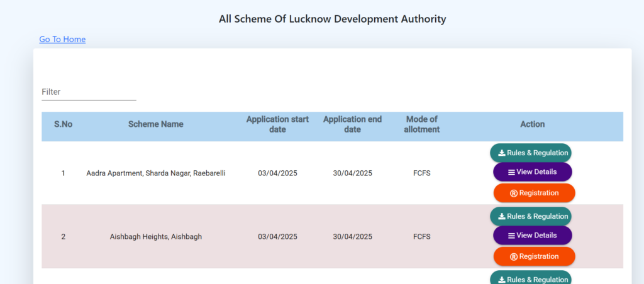Click the Application start date header
The height and width of the screenshot is (284, 644).
point(277,124)
